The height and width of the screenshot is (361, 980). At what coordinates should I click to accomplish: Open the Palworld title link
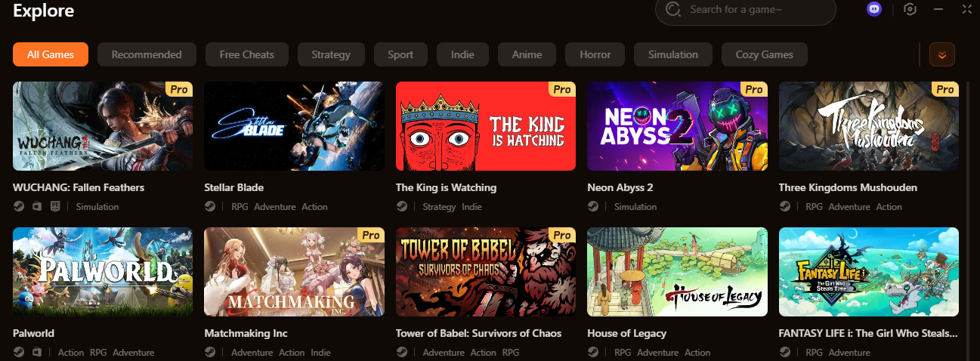point(34,333)
